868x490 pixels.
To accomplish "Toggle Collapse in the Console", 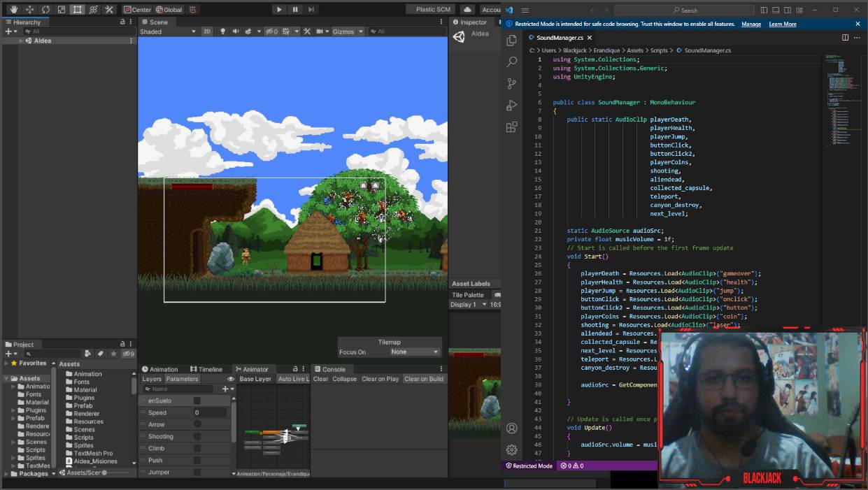I will click(344, 379).
